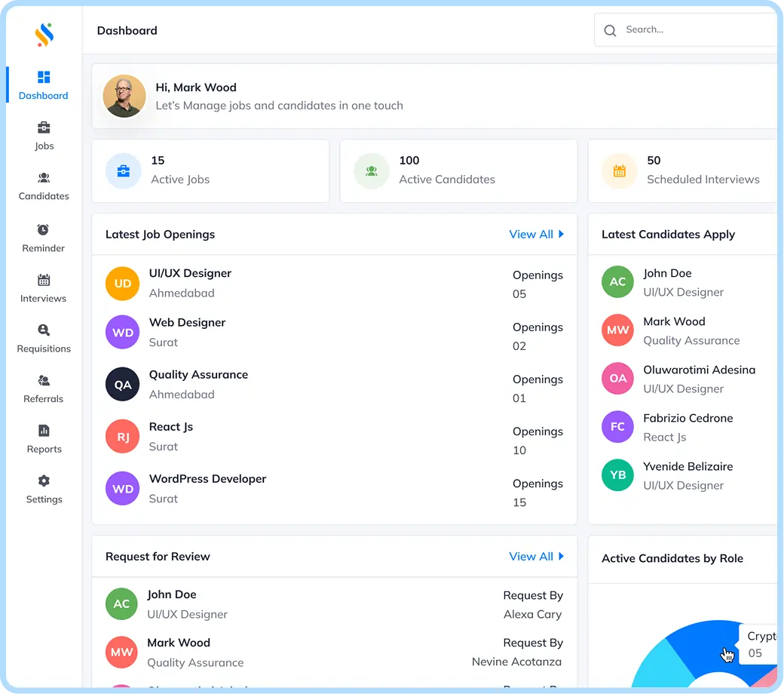This screenshot has width=784, height=694.
Task: Open the Reports chart icon
Action: [44, 430]
